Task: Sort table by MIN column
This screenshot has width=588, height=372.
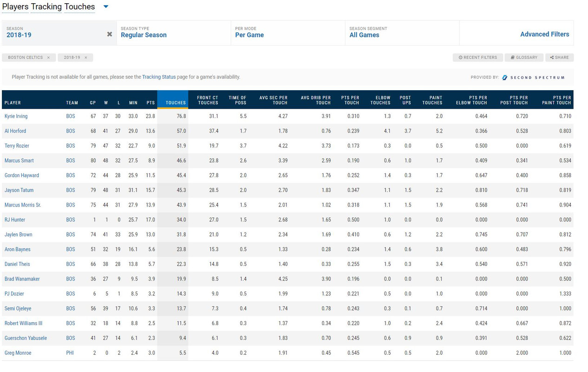Action: [x=133, y=103]
